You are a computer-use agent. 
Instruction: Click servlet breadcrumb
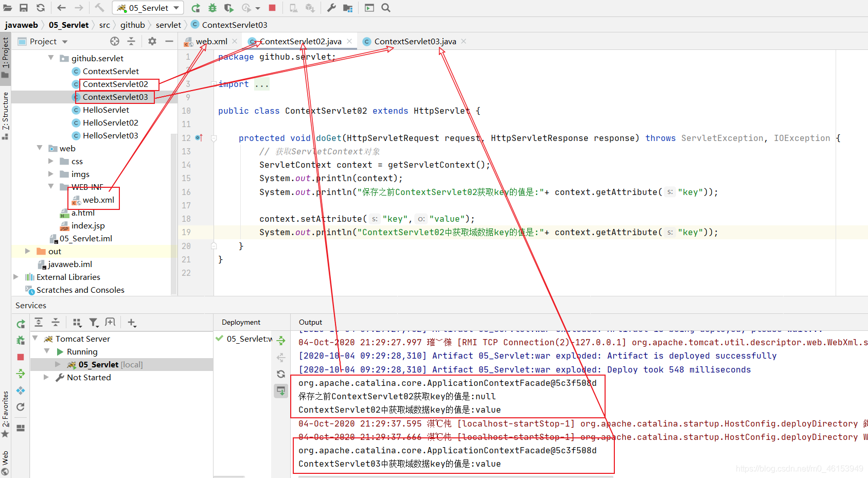point(168,25)
